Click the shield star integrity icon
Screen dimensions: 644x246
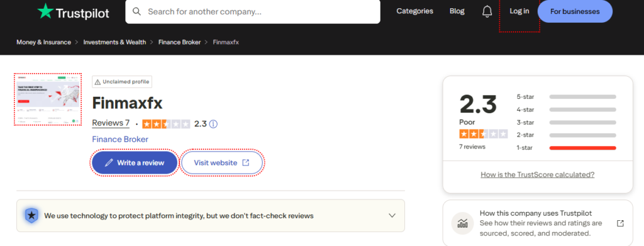[31, 215]
